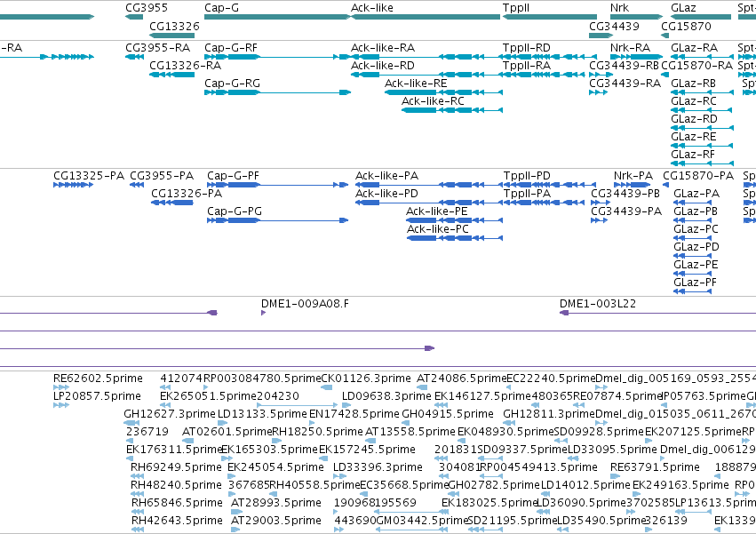Select protein GLaz-PF
756x534 pixels.
692,291
